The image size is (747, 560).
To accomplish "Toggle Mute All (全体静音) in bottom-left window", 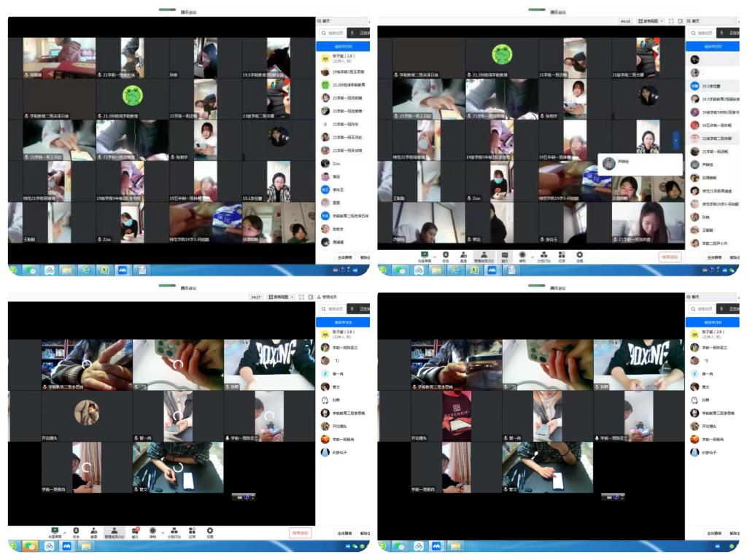I will [344, 533].
